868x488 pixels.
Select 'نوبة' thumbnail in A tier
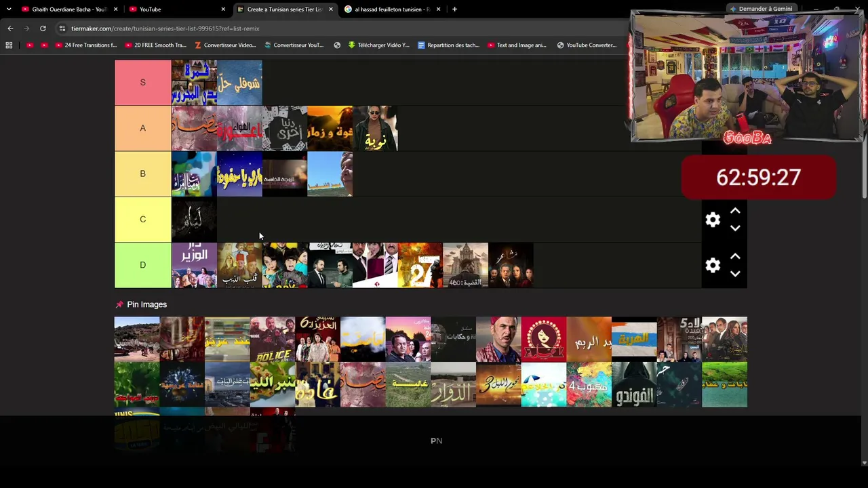375,128
